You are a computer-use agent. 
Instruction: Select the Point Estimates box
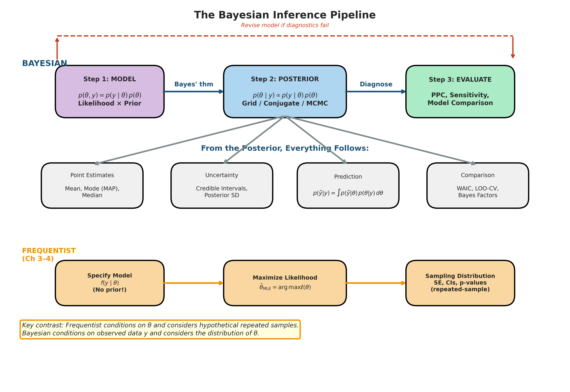point(92,185)
